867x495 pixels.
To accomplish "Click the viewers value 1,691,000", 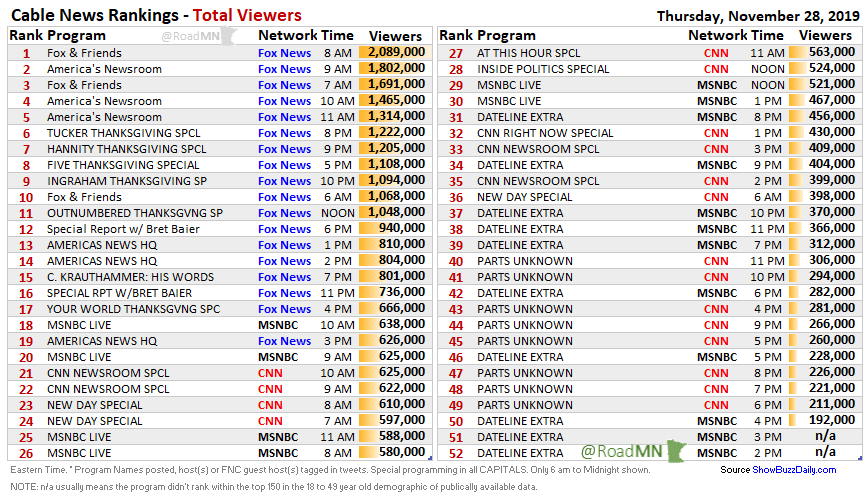I will click(396, 84).
